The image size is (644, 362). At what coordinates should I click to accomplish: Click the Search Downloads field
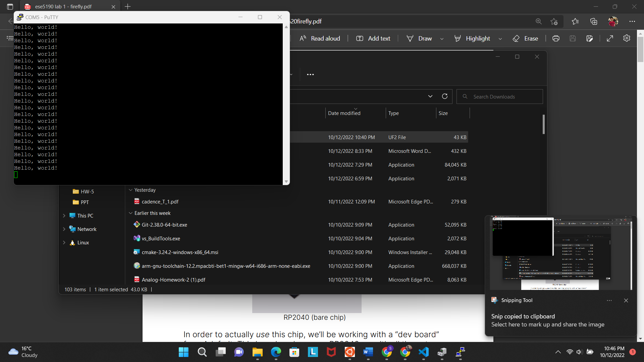coord(499,97)
